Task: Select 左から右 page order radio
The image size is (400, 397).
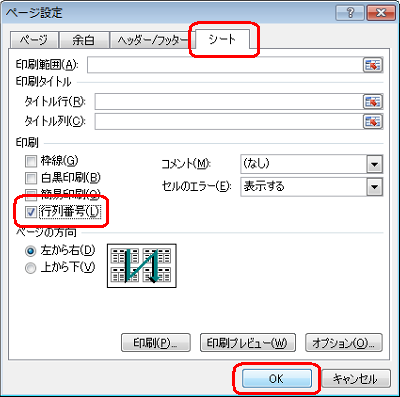Action: [30, 251]
